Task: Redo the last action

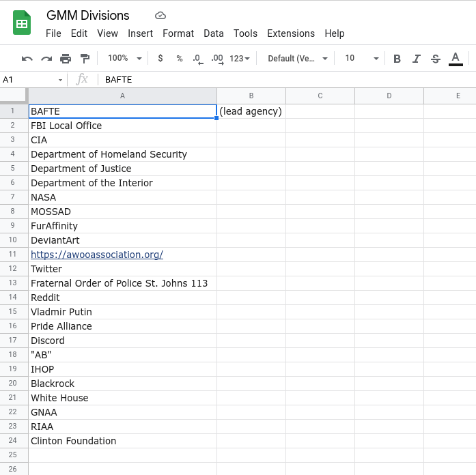Action: click(46, 58)
